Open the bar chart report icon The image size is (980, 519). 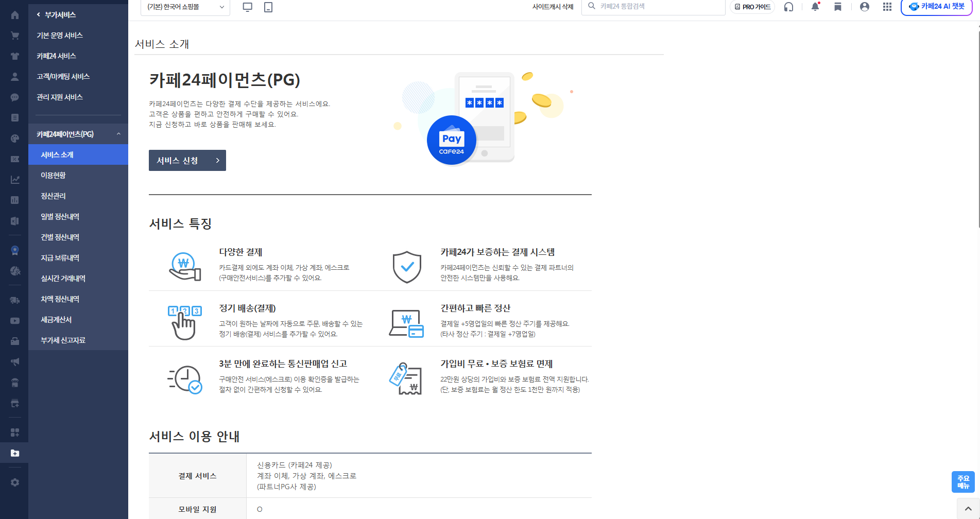[x=14, y=200]
